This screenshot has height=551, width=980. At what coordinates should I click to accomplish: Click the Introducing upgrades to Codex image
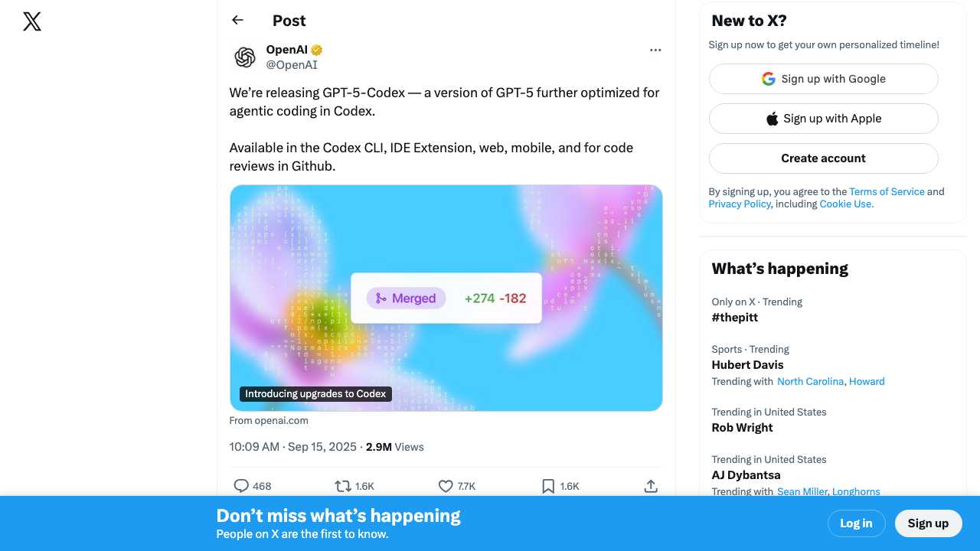click(446, 298)
